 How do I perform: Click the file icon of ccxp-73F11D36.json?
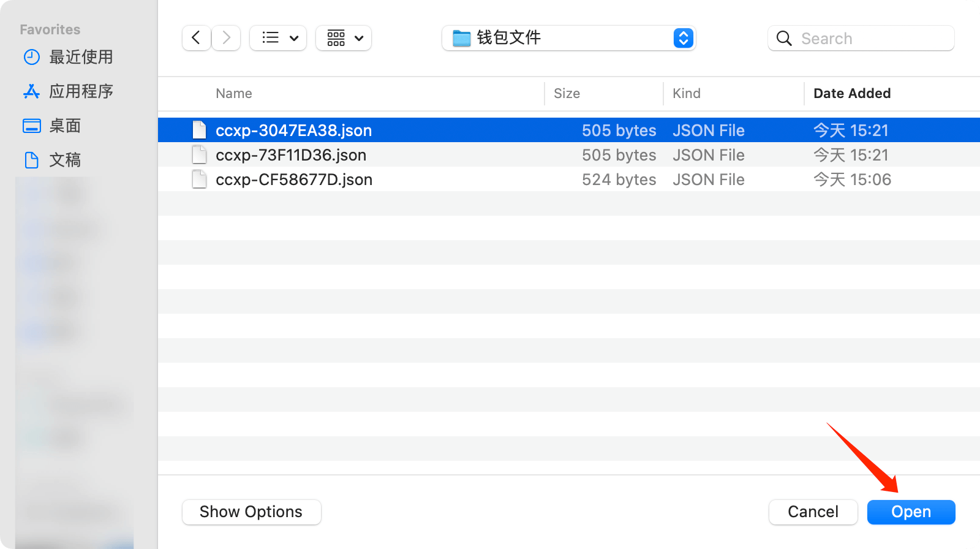click(x=199, y=155)
